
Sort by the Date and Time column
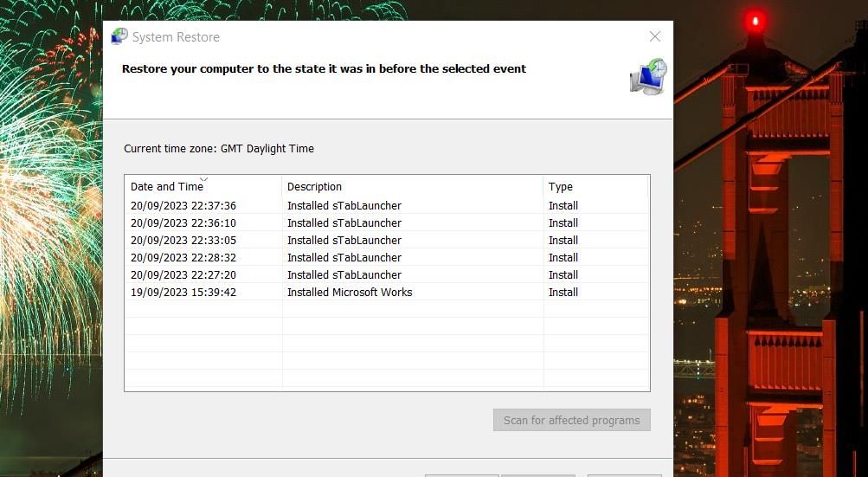click(167, 187)
